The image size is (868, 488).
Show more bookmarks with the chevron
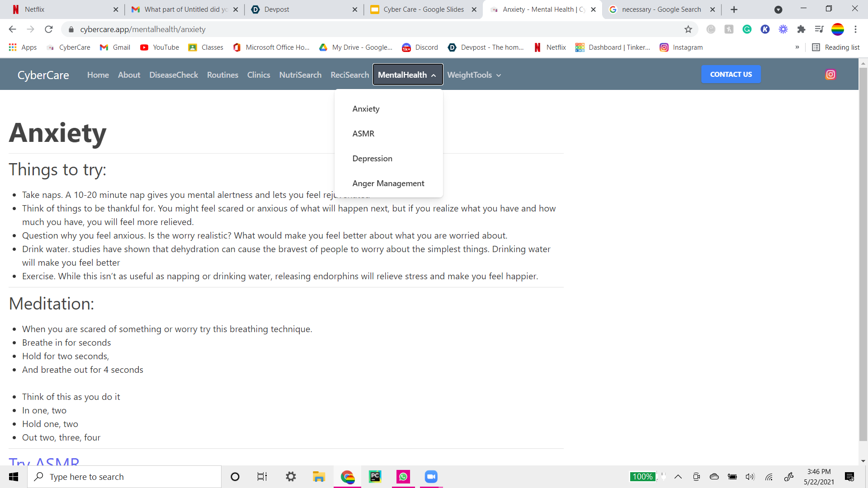[797, 47]
